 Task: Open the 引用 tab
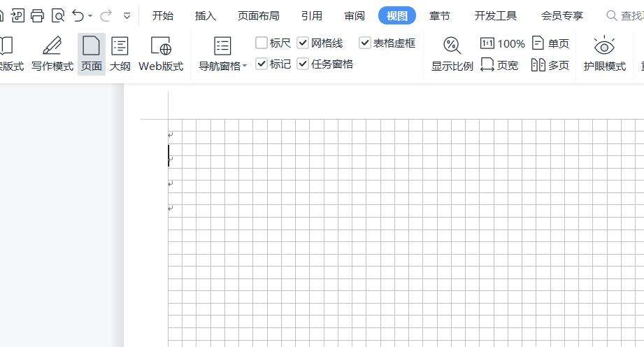click(x=311, y=15)
